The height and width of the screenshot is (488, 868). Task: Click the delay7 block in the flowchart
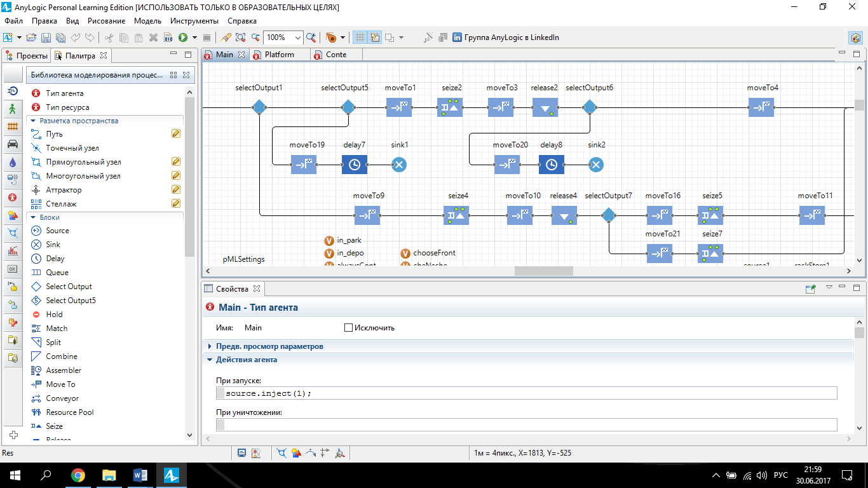click(355, 165)
